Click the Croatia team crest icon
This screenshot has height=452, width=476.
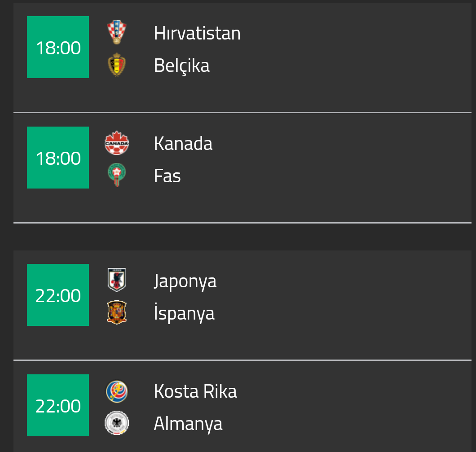[x=117, y=33]
